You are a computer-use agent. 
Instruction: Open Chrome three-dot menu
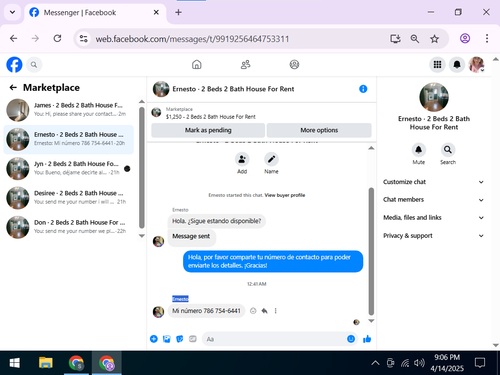487,39
